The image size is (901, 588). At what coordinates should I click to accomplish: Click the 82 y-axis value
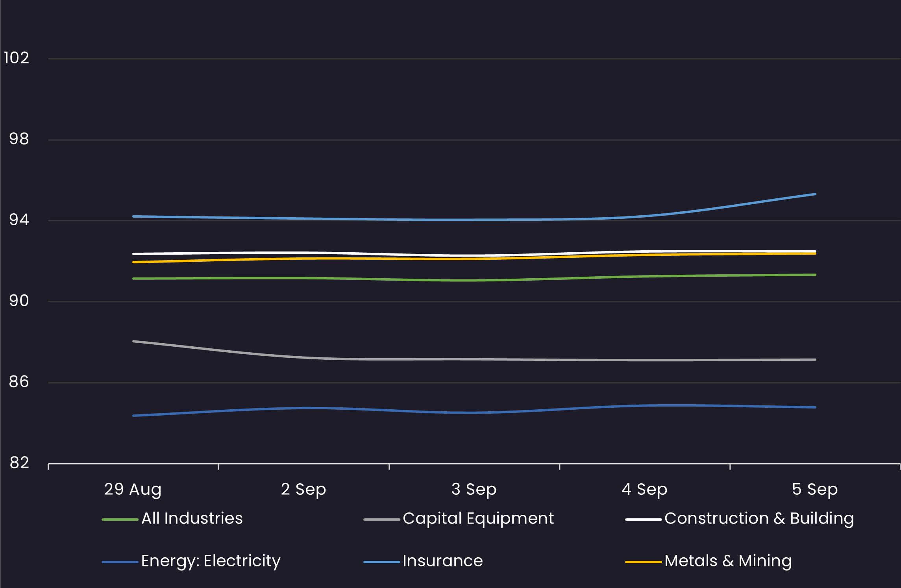[x=19, y=463]
